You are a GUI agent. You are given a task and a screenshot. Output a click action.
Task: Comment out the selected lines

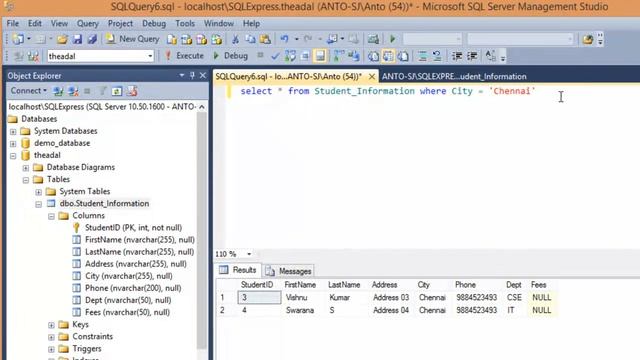coord(422,56)
